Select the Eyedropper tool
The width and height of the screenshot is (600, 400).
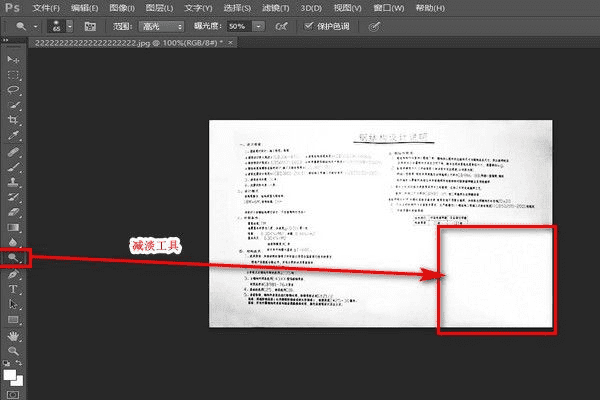tap(13, 136)
